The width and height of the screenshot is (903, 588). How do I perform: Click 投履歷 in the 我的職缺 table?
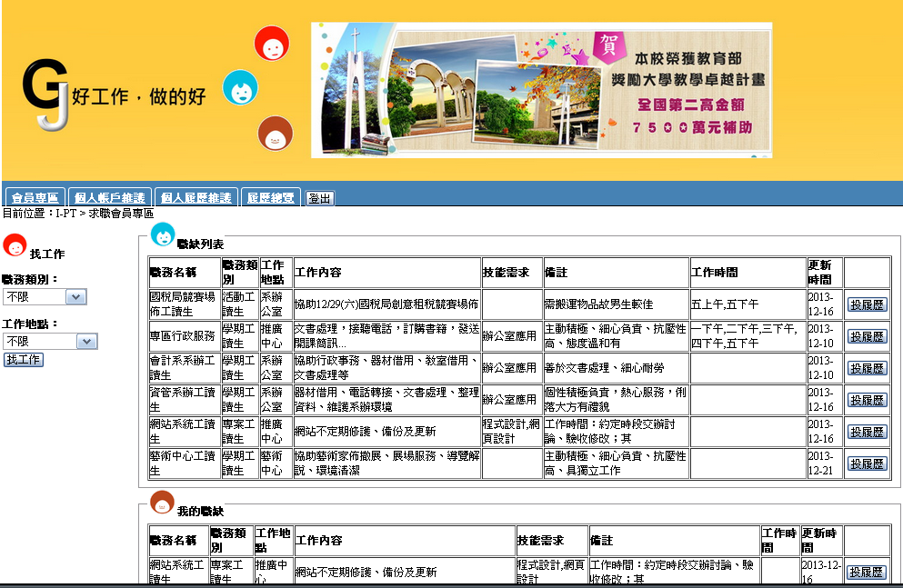pyautogui.click(x=867, y=572)
